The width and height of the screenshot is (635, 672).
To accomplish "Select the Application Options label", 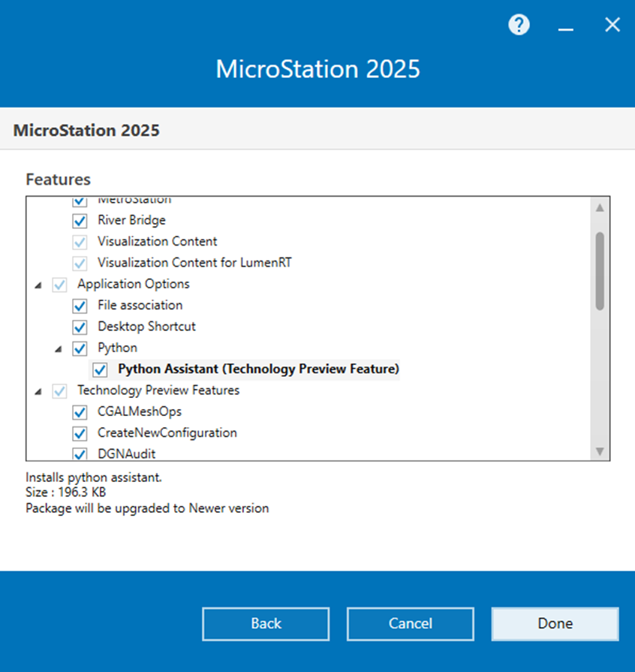I will [x=134, y=284].
